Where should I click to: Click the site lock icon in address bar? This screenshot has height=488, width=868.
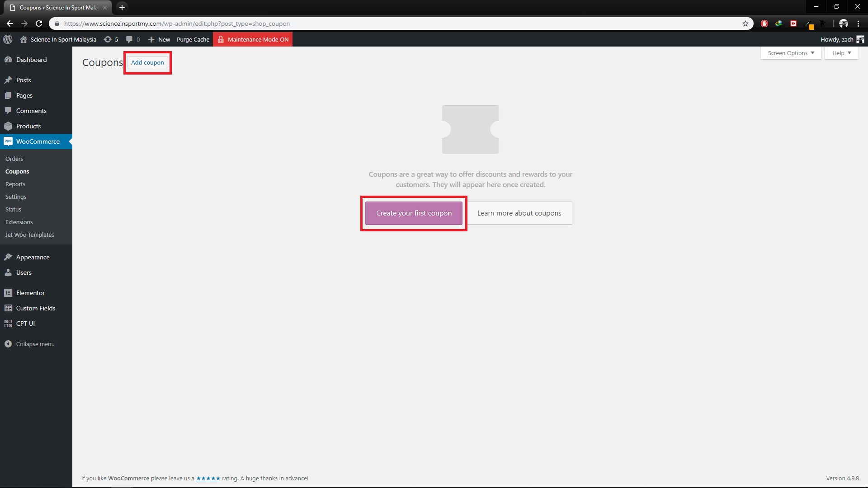[x=57, y=23]
